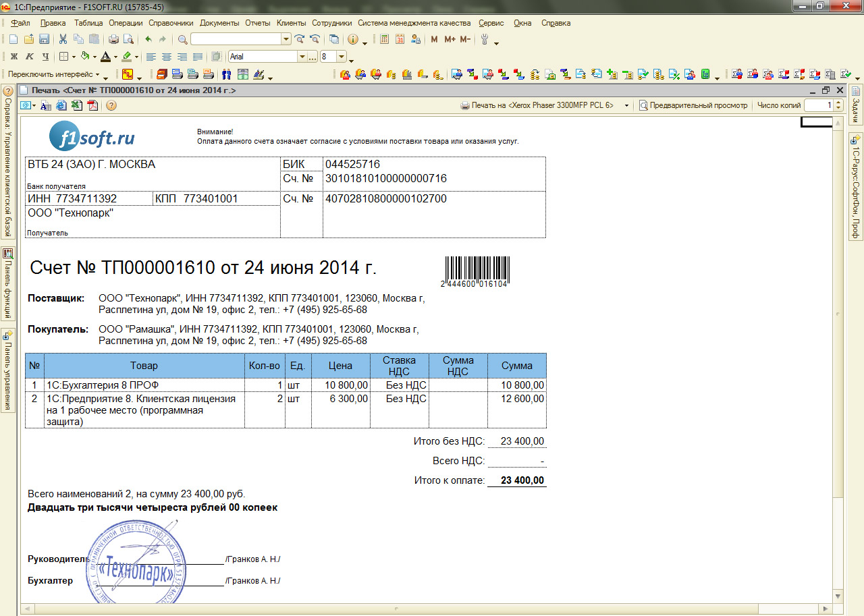
Task: Click the M+ memory add button
Action: point(450,40)
